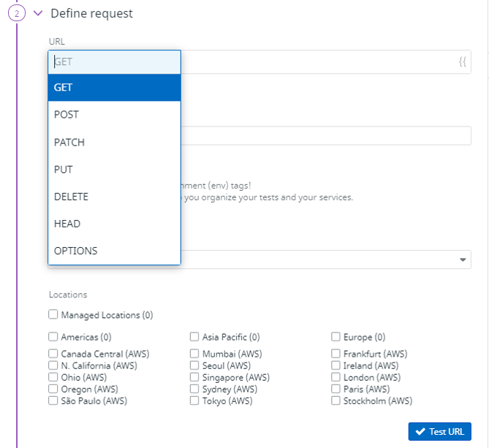Screen dimensions: 489x448
Task: Click the URL text field
Action: [314, 62]
